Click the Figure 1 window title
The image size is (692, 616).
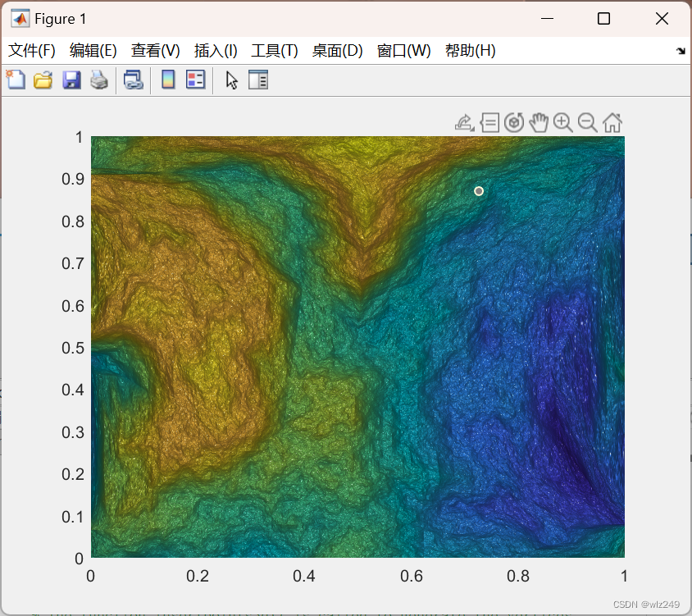point(60,19)
